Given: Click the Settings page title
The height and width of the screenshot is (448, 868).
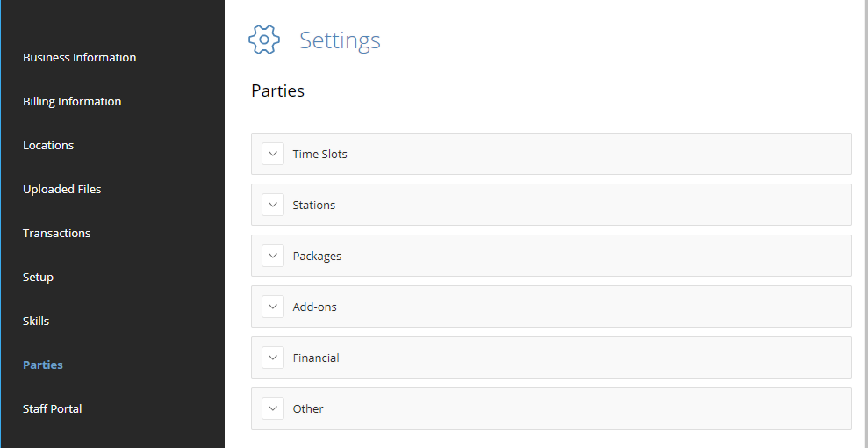Looking at the screenshot, I should click(340, 40).
